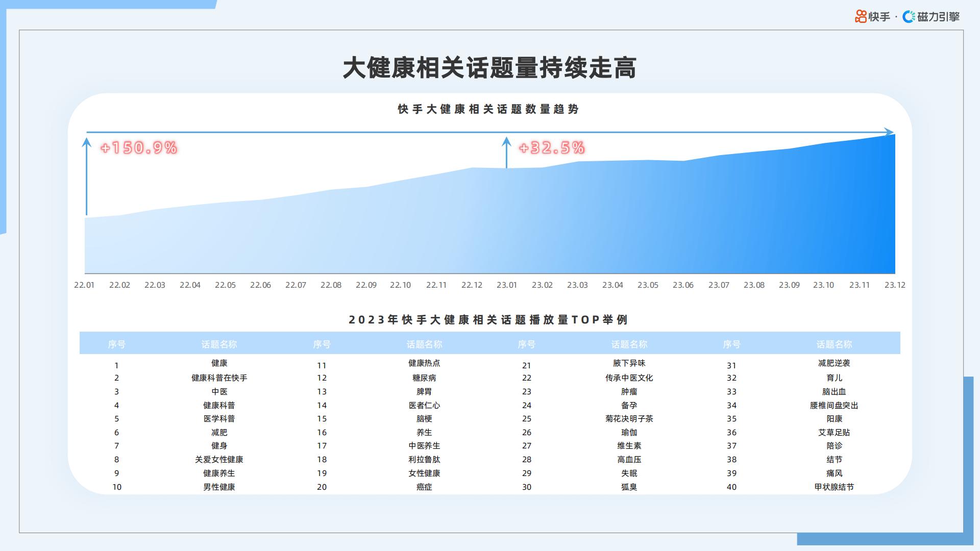Screen dimensions: 980x551
Task: Select the topic 腋下异味
Action: pos(629,363)
